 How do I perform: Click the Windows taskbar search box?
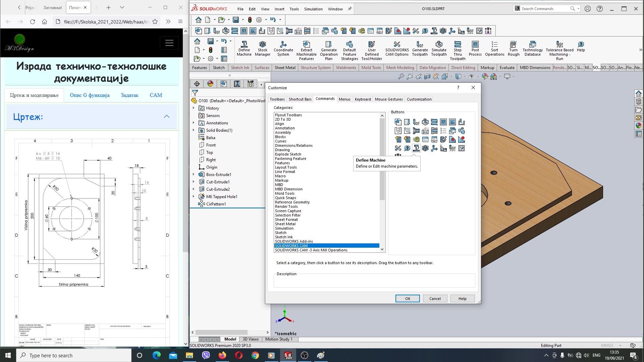point(74,355)
